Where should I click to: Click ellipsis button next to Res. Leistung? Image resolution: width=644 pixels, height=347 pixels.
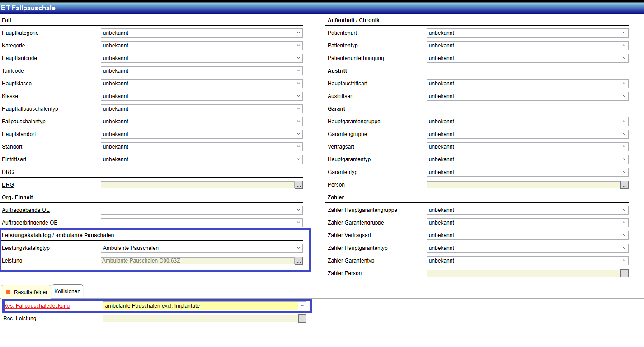[302, 319]
